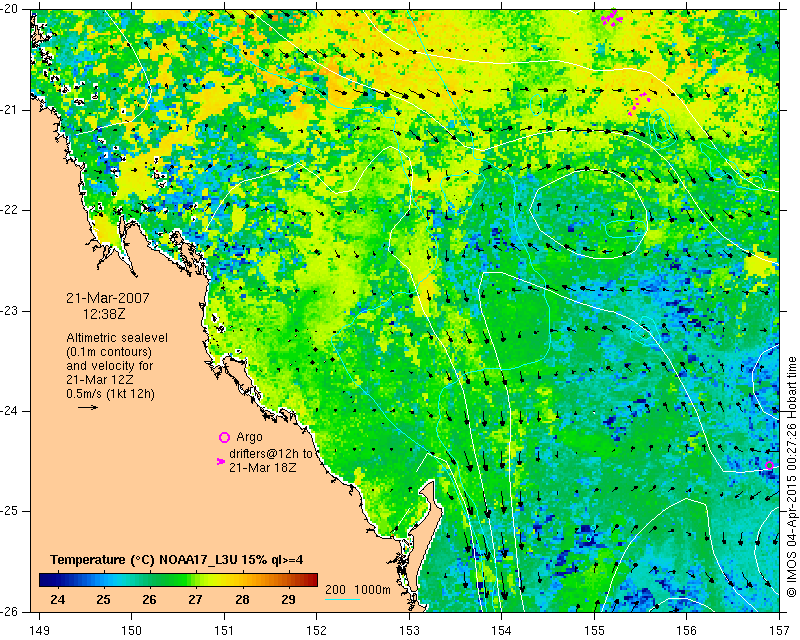Click the 'drifters@12h to' legend label
Screen dimensions: 800x640
270,453
